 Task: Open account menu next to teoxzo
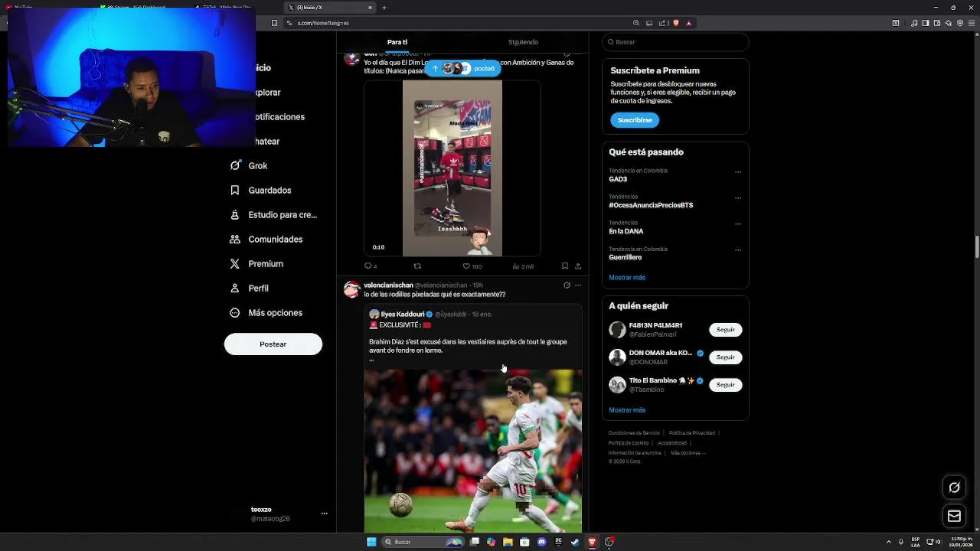coord(324,514)
